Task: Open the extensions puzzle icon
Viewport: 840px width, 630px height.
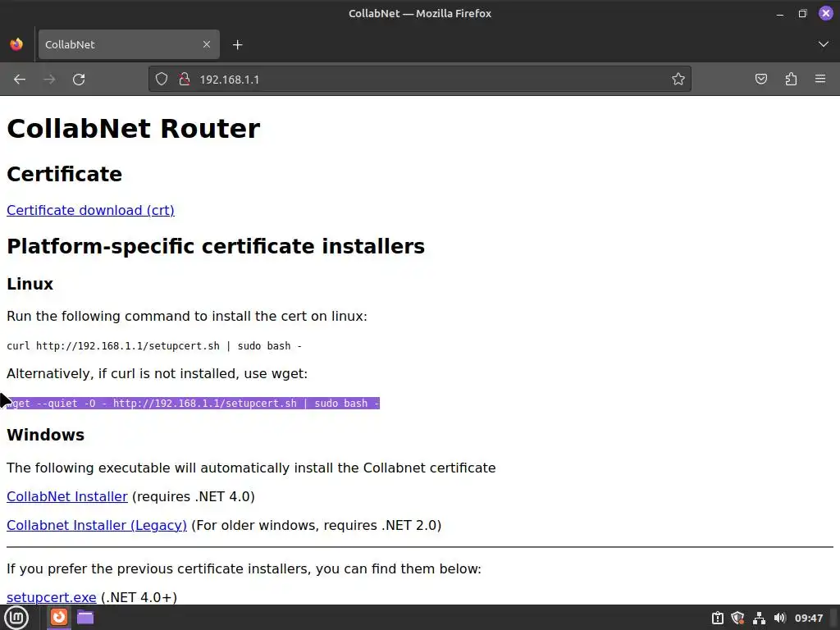Action: click(x=791, y=80)
